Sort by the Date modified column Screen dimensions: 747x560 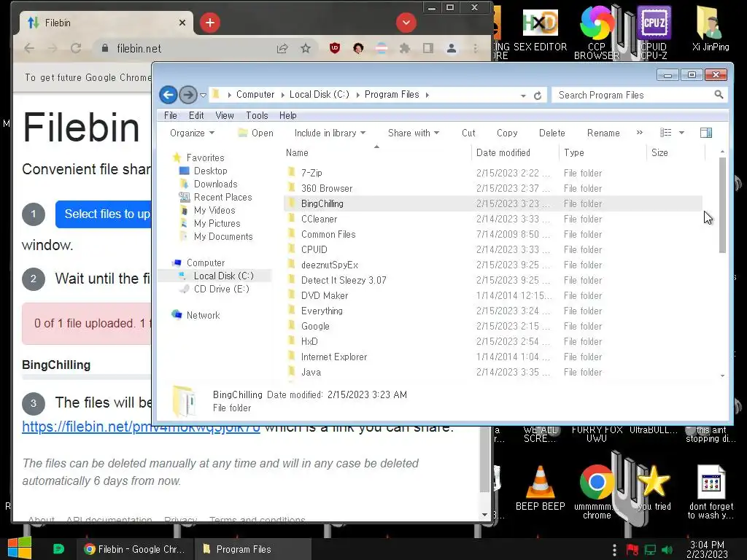click(x=515, y=153)
